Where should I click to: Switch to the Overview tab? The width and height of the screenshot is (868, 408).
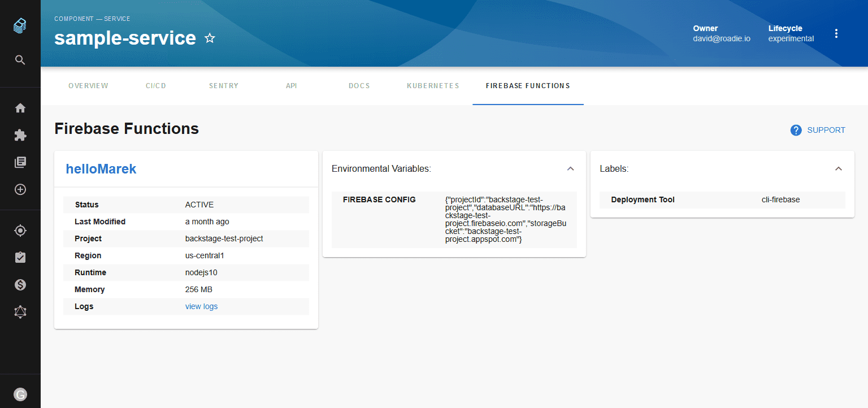tap(88, 86)
